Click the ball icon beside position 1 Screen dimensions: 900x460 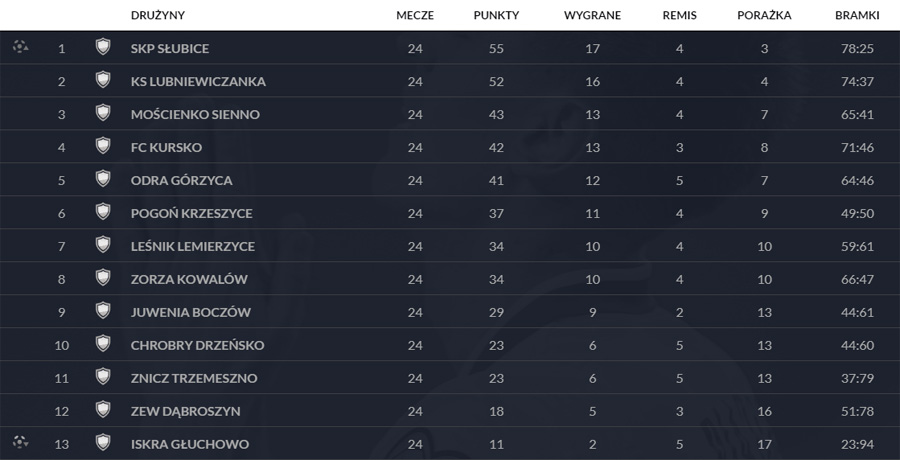point(20,46)
